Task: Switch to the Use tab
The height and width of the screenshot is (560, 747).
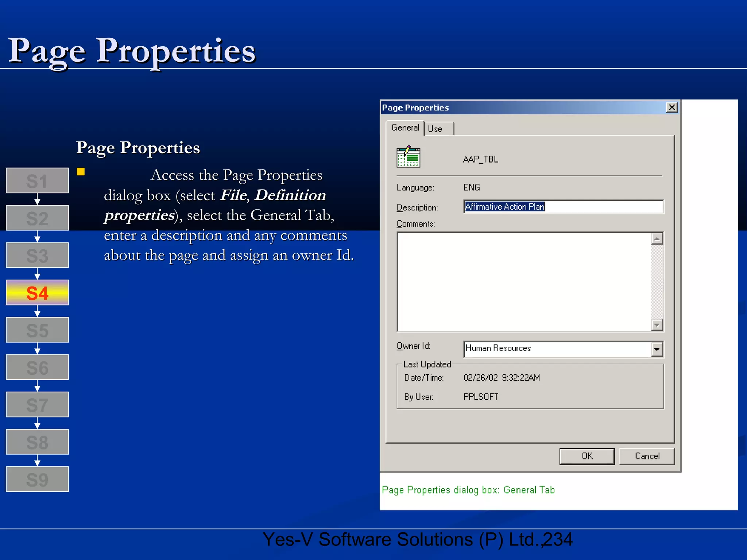Action: click(x=439, y=129)
